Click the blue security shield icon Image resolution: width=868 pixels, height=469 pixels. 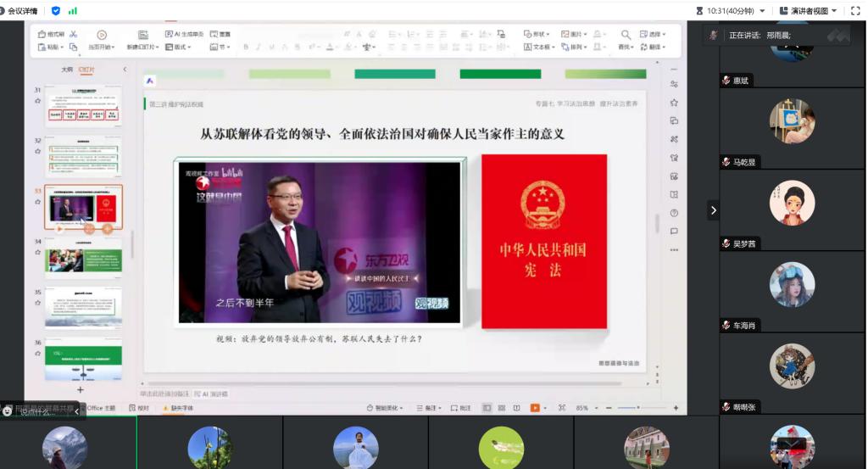[x=56, y=11]
